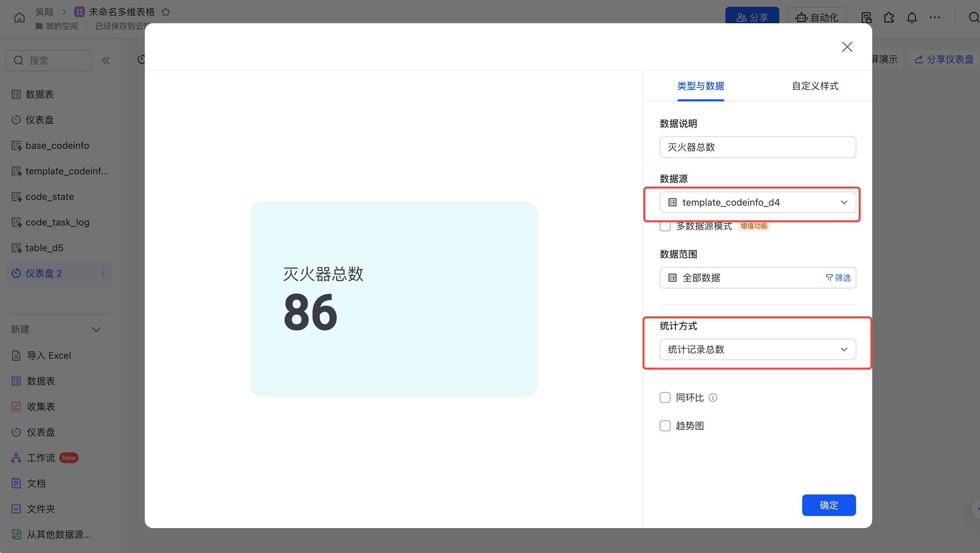Viewport: 980px width, 553px height.
Task: Collapse the sidebar with the double-chevron icon
Action: [x=106, y=61]
